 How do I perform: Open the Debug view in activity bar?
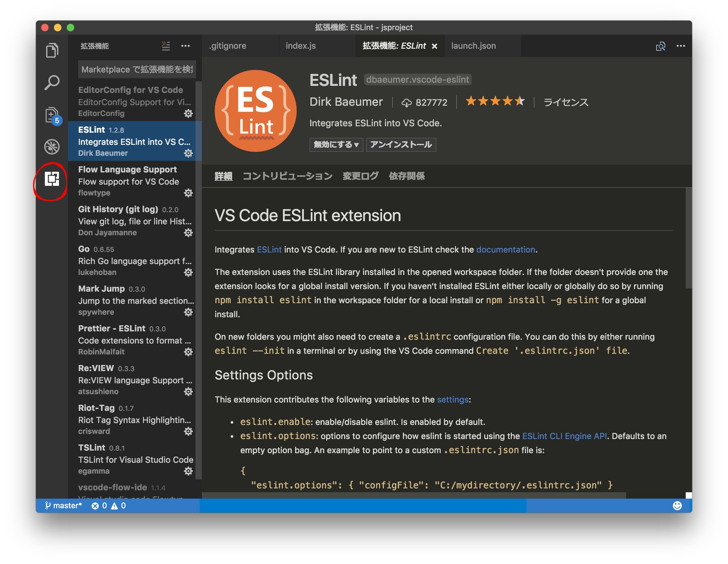(52, 146)
